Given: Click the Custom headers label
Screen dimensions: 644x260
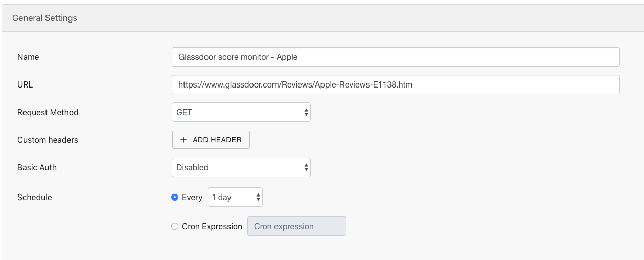Looking at the screenshot, I should coord(48,140).
